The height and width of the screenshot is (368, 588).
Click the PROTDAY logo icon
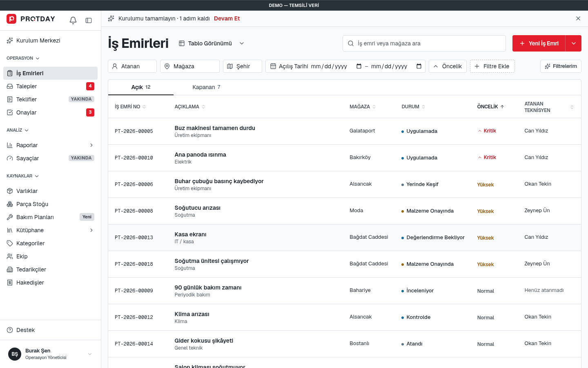tap(11, 19)
